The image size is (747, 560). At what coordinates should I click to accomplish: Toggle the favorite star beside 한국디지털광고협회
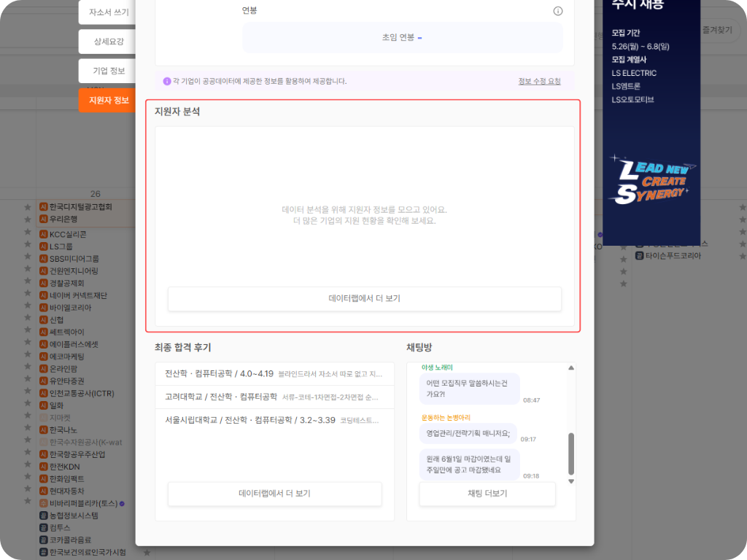27,206
